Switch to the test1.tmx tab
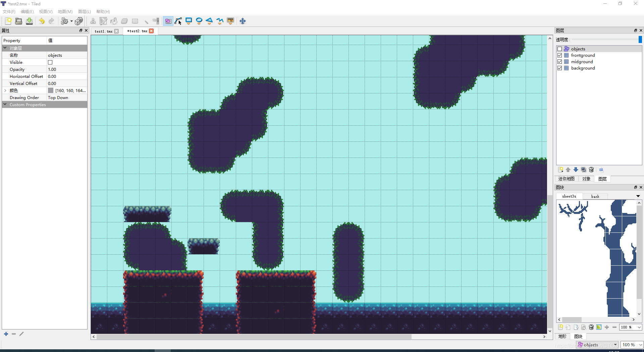Viewport: 644px width, 352px height. 104,31
